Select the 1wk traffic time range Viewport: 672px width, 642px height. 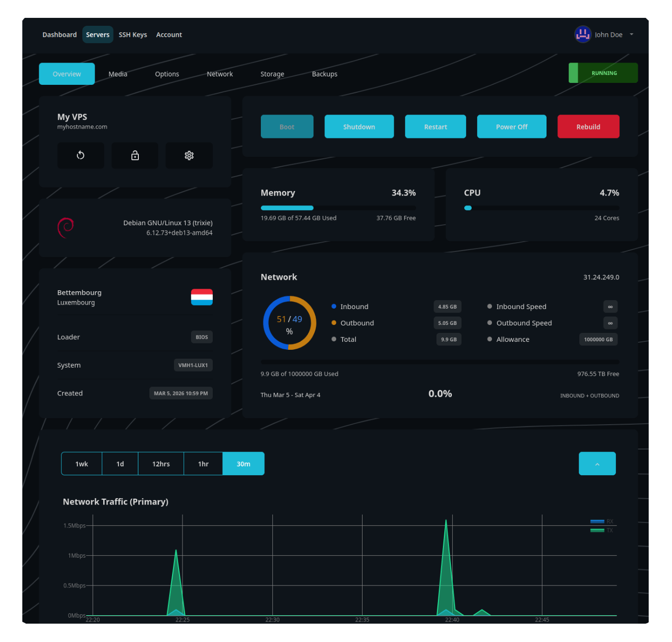(81, 463)
